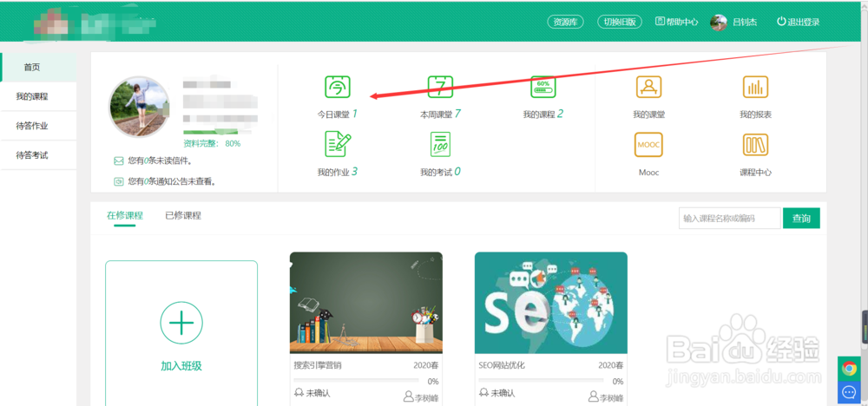Screen dimensions: 868x406
Task: Click the 搜索引擎营销 course progress bar
Action: coord(356,380)
